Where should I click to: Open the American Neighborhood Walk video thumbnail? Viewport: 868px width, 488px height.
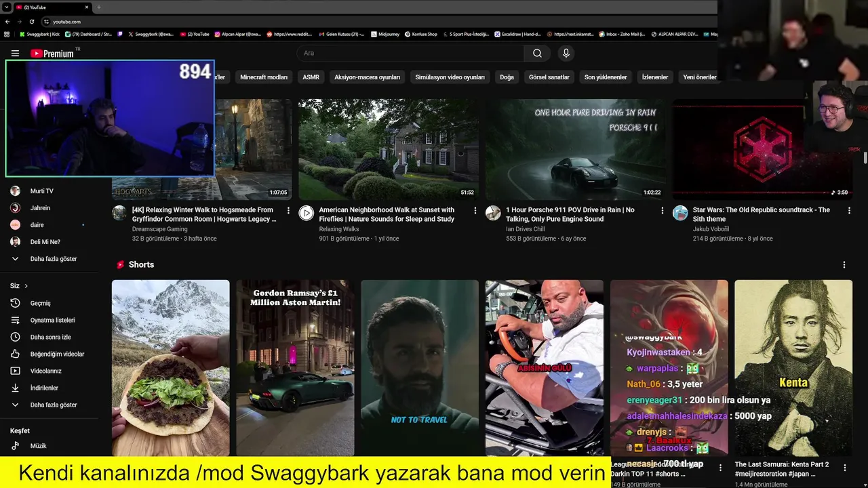pyautogui.click(x=389, y=149)
